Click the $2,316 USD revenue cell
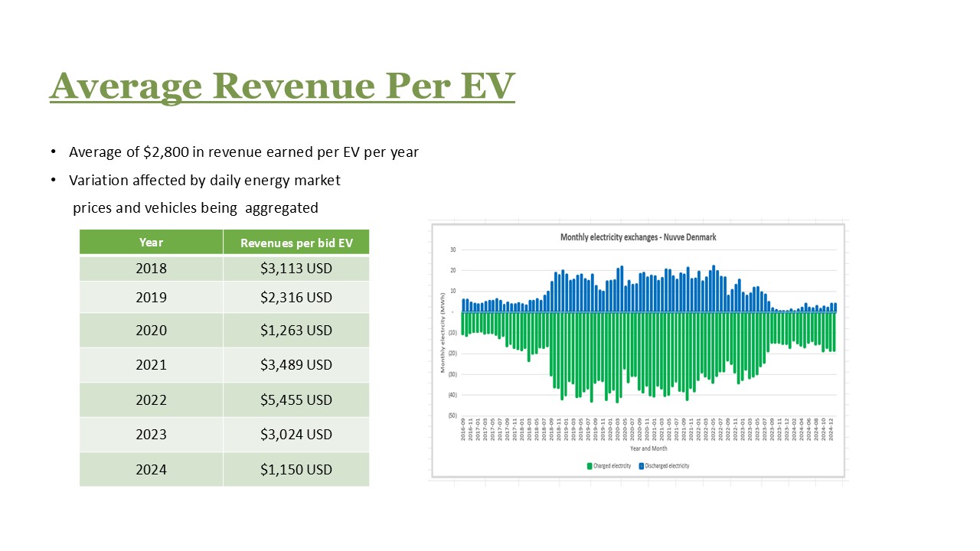The image size is (980, 551). [296, 297]
